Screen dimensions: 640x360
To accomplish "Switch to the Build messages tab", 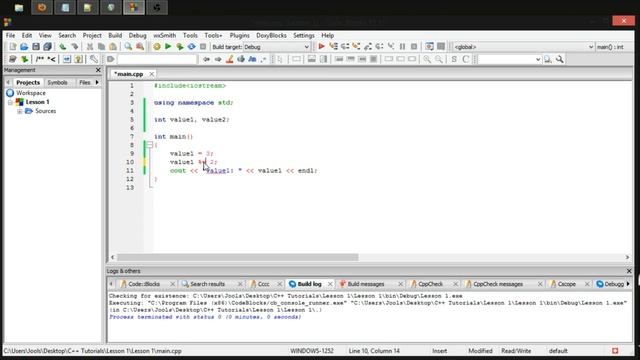I will [366, 284].
